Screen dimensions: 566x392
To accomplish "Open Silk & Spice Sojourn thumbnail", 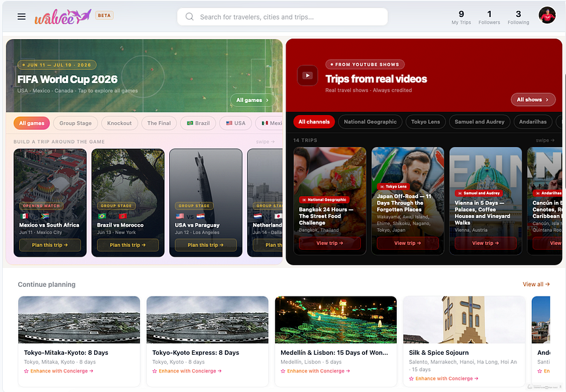I will coord(464,320).
